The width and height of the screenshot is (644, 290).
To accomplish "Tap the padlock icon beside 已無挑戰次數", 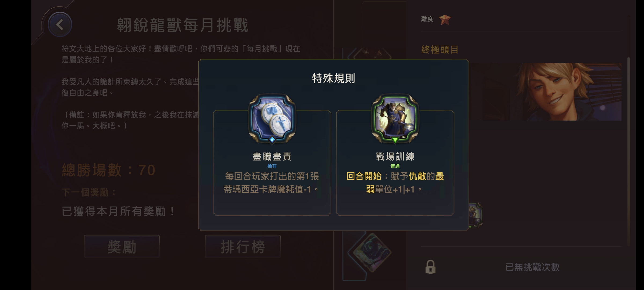I will [430, 267].
